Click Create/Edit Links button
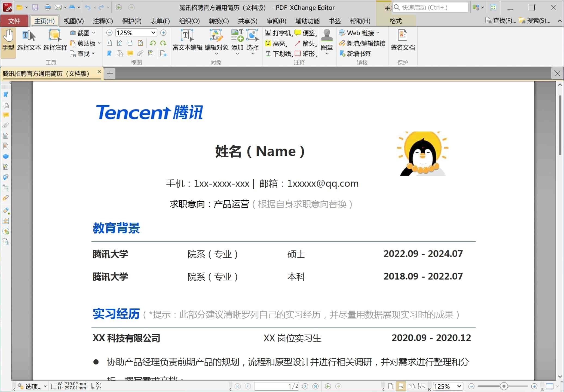This screenshot has height=392, width=564. tap(362, 43)
